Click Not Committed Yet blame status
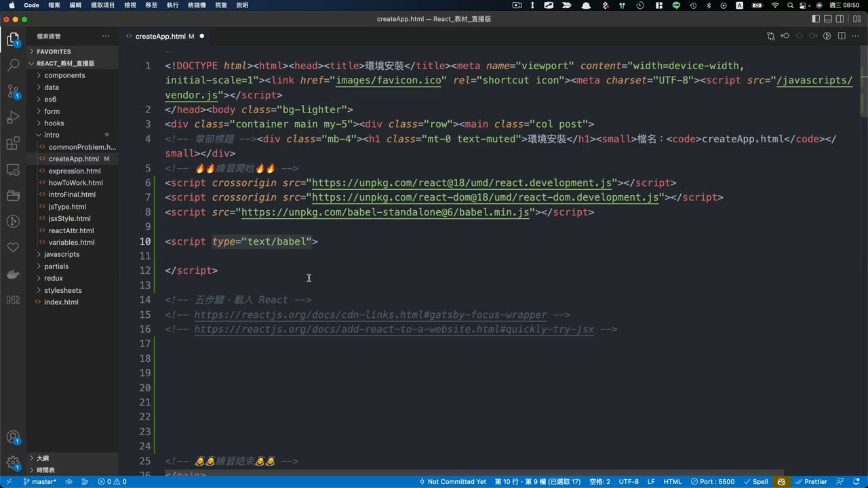The width and height of the screenshot is (868, 488). (452, 482)
